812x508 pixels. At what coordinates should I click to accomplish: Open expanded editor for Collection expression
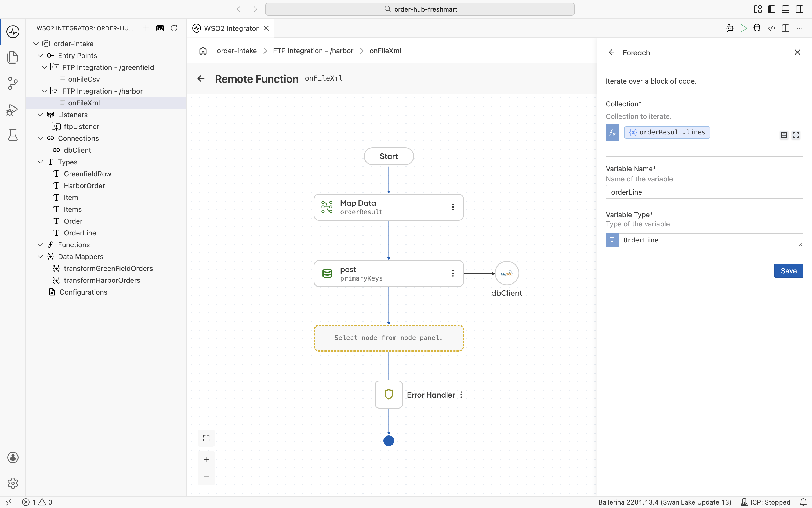click(796, 135)
